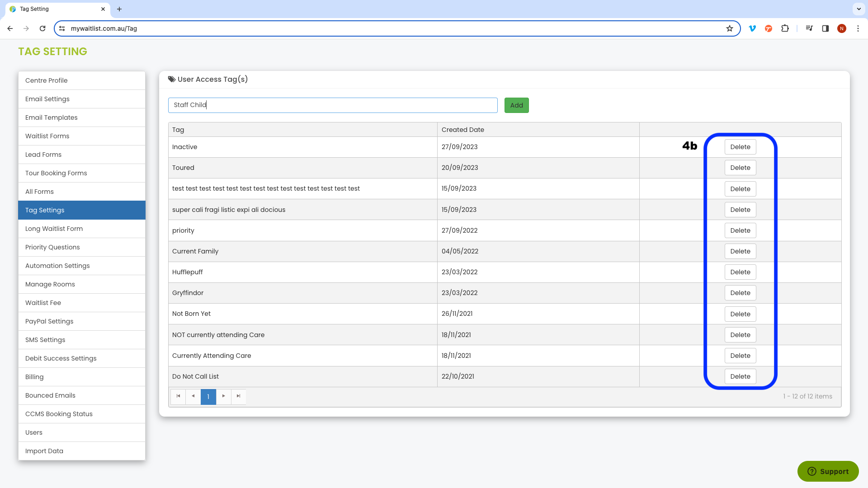868x488 pixels.
Task: View site information icon in address bar
Action: [62, 28]
